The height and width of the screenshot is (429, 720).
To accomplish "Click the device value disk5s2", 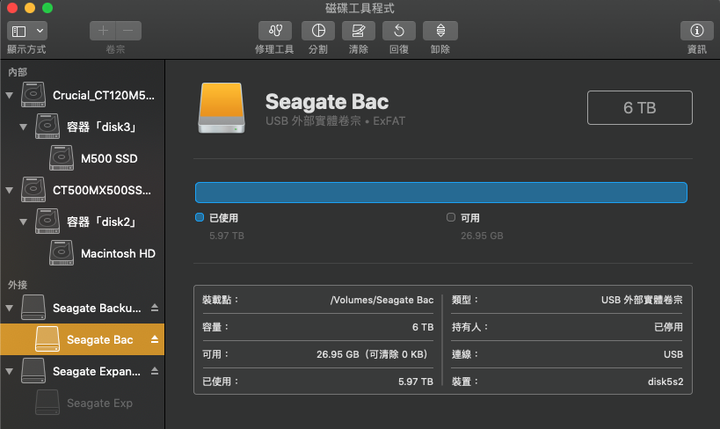I will [665, 382].
